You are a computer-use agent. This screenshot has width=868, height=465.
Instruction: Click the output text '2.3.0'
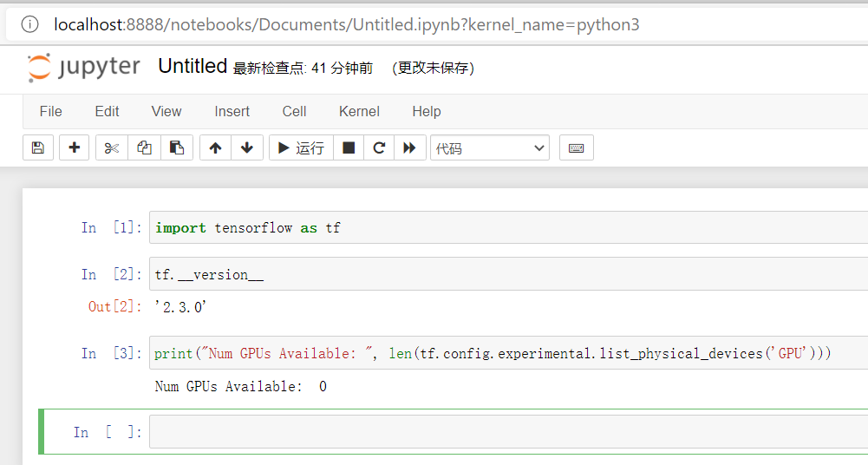tap(180, 307)
